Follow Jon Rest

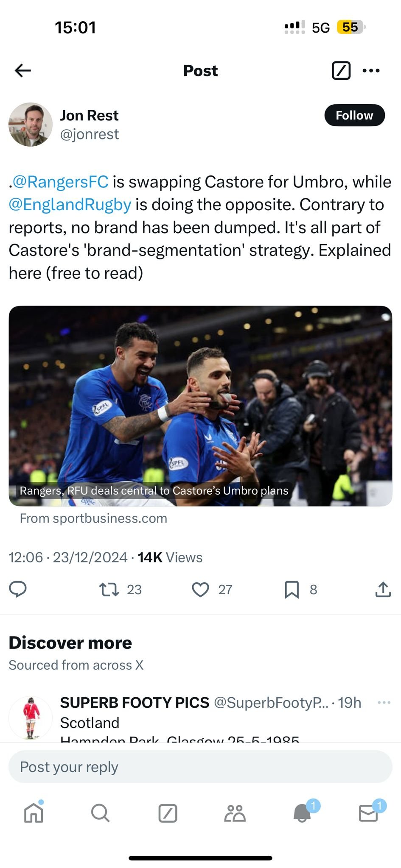pyautogui.click(x=354, y=115)
